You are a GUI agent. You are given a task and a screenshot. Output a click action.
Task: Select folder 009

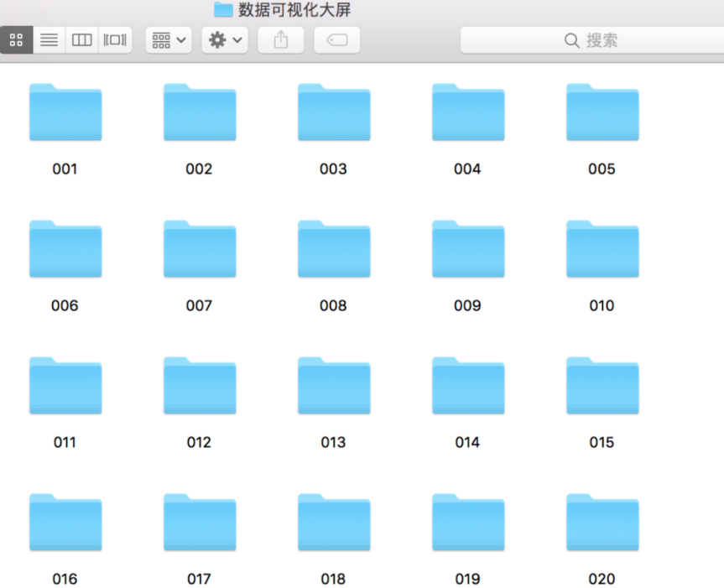468,249
